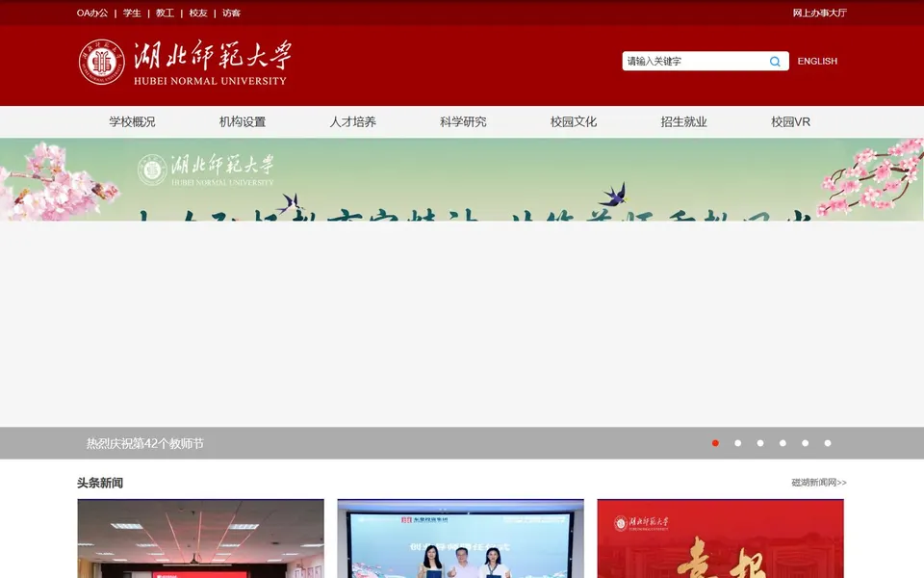
Task: Open the 学生 portal link
Action: pos(132,13)
